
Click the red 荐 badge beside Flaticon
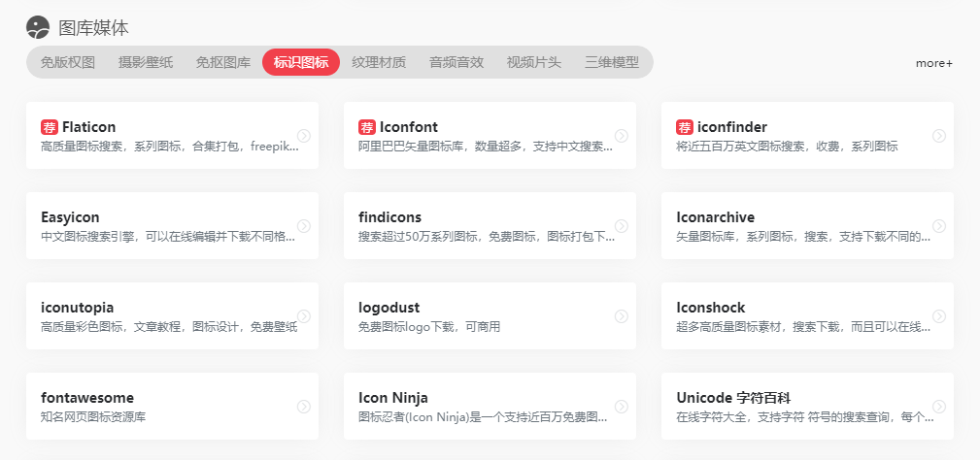click(x=50, y=127)
